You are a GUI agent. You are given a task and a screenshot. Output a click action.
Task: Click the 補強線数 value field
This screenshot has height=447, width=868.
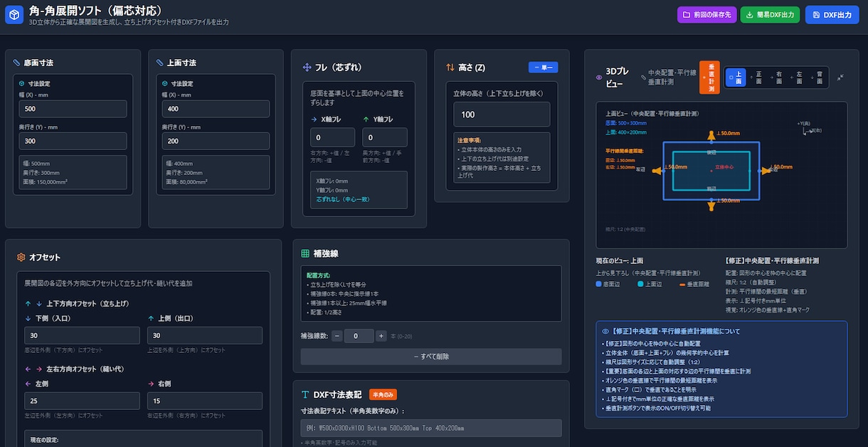(359, 336)
